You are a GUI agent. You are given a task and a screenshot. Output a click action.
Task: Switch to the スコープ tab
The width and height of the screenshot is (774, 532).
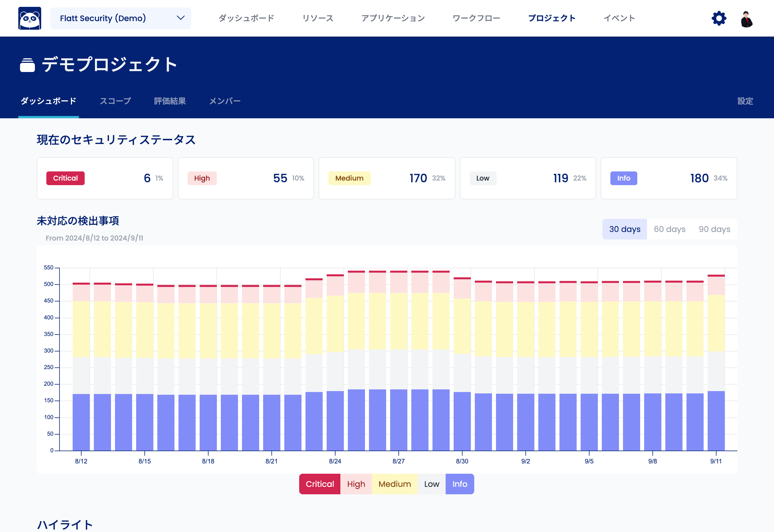(x=116, y=100)
